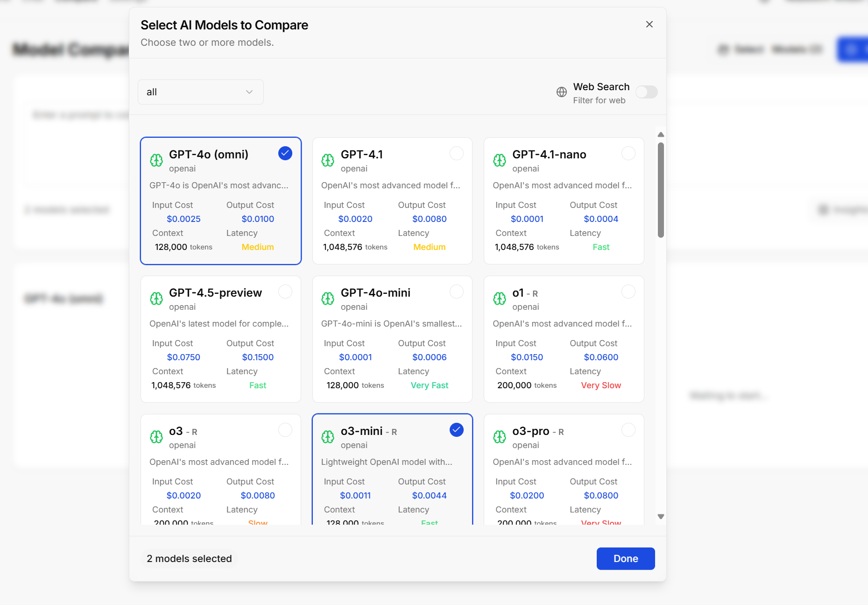Click '200,000 tokens' context on o1 card
The width and height of the screenshot is (868, 605).
coord(527,385)
